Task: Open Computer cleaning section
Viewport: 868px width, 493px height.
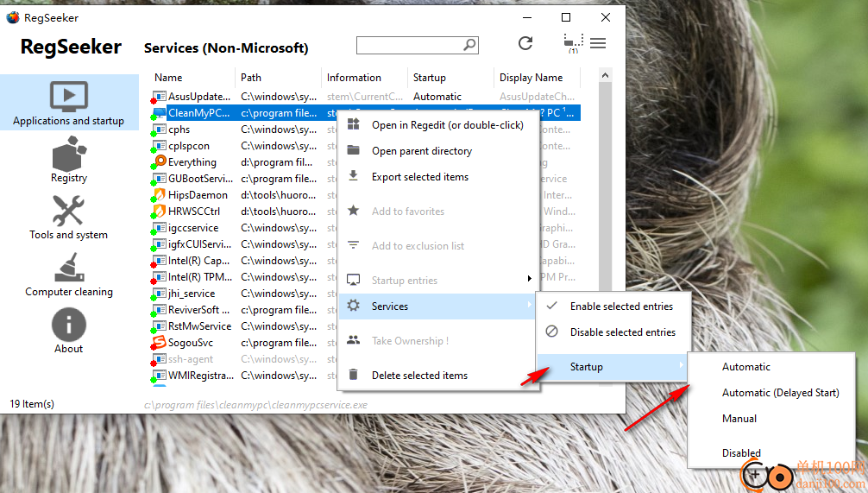Action: point(69,275)
